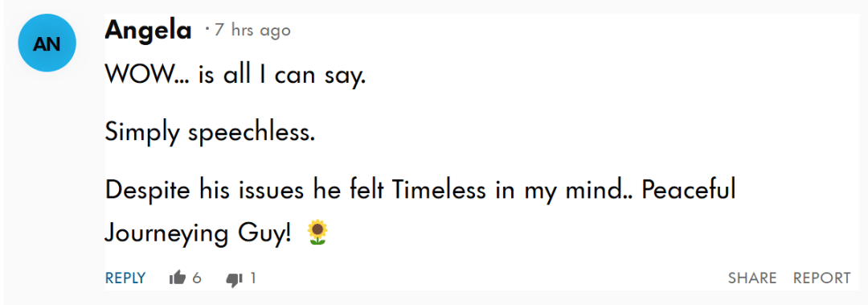Report Angela's comment
The image size is (868, 305).
click(x=821, y=278)
